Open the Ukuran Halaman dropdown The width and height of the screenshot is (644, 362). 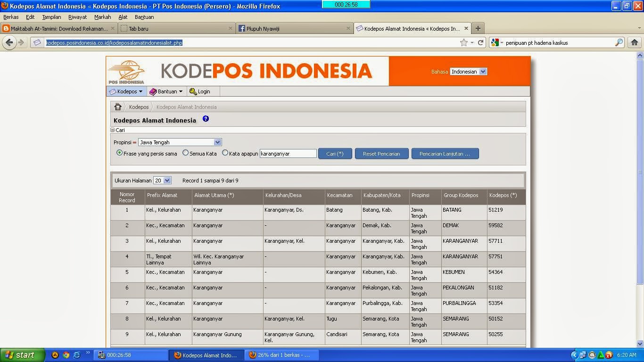pos(162,180)
